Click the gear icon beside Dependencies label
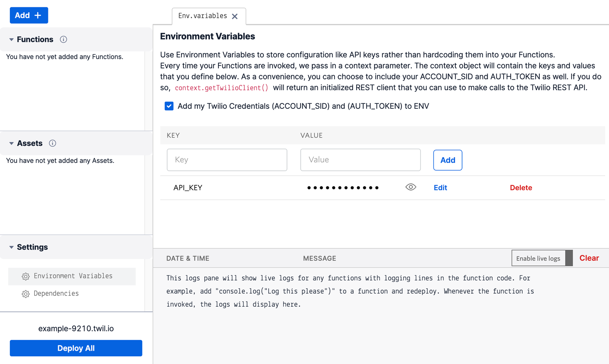This screenshot has height=364, width=609. [x=26, y=294]
